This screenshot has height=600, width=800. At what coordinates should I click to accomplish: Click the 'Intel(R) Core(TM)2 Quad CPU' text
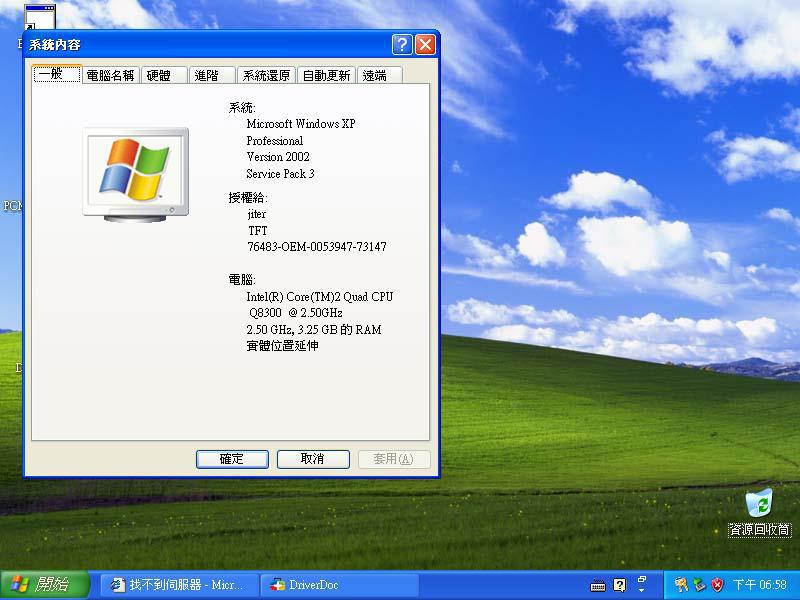coord(320,297)
